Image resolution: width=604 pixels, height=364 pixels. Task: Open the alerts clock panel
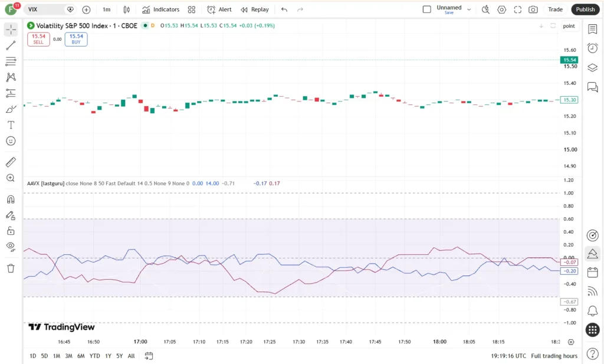pos(592,48)
